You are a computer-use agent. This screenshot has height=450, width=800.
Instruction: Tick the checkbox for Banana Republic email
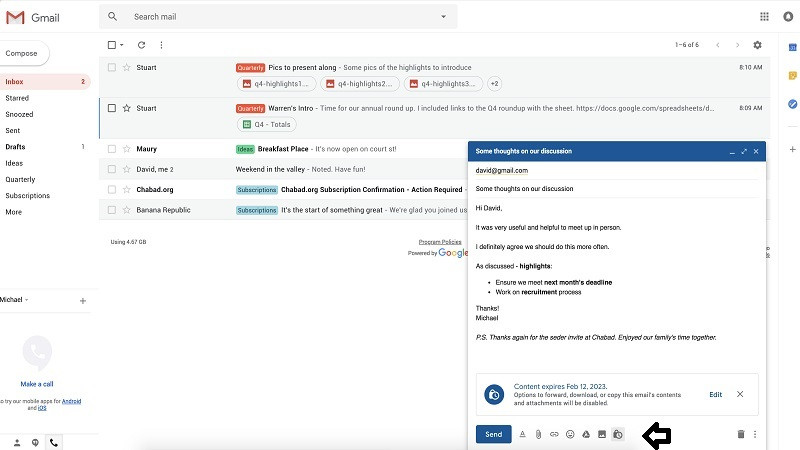112,210
